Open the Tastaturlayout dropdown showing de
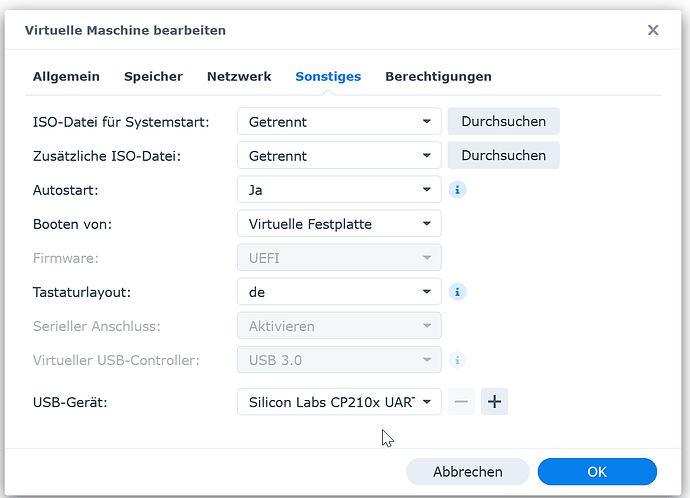Image resolution: width=690 pixels, height=498 pixels. tap(339, 292)
